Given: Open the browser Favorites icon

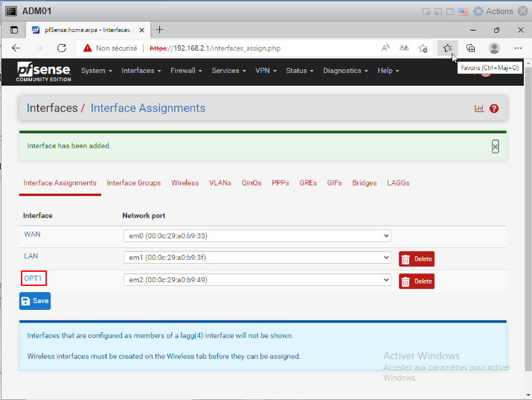Looking at the screenshot, I should click(446, 48).
